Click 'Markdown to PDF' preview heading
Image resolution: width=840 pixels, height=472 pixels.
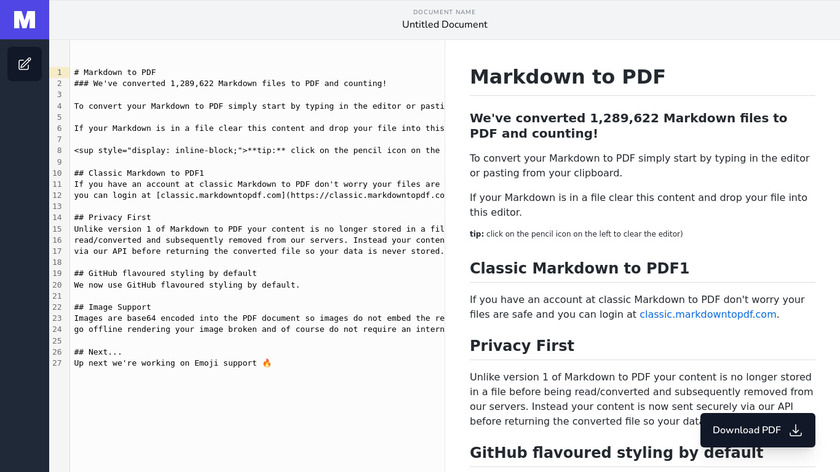point(567,77)
